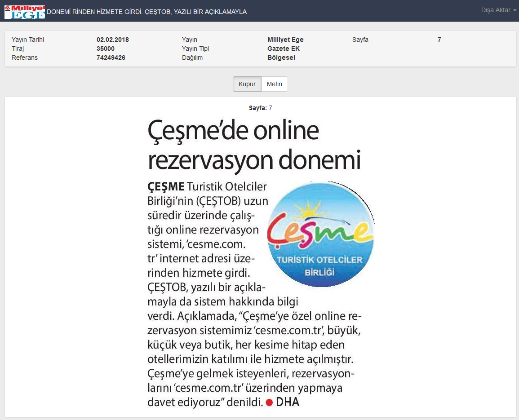Click the Yayın Tipi value Gazete EK
Image resolution: width=519 pixels, height=420 pixels.
coord(284,49)
